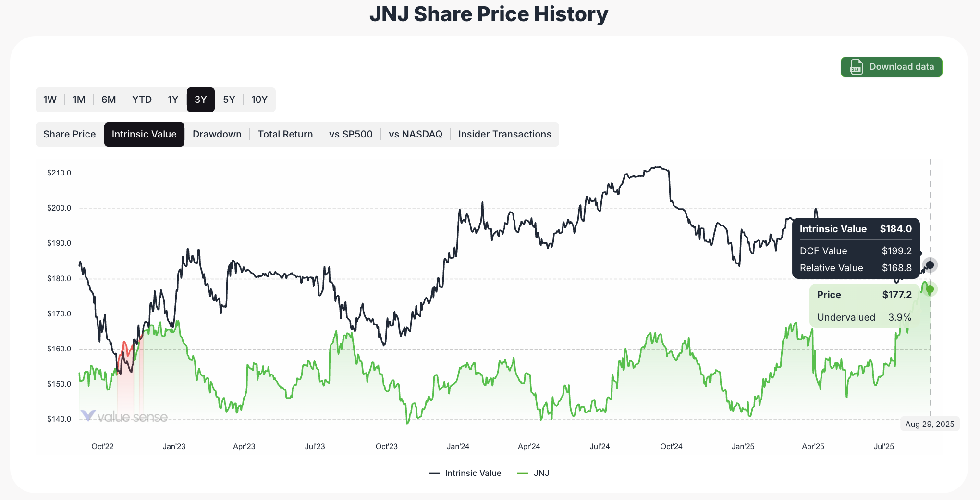This screenshot has width=980, height=500.
Task: Click the black Intrinsic Value marker dot
Action: tap(930, 264)
